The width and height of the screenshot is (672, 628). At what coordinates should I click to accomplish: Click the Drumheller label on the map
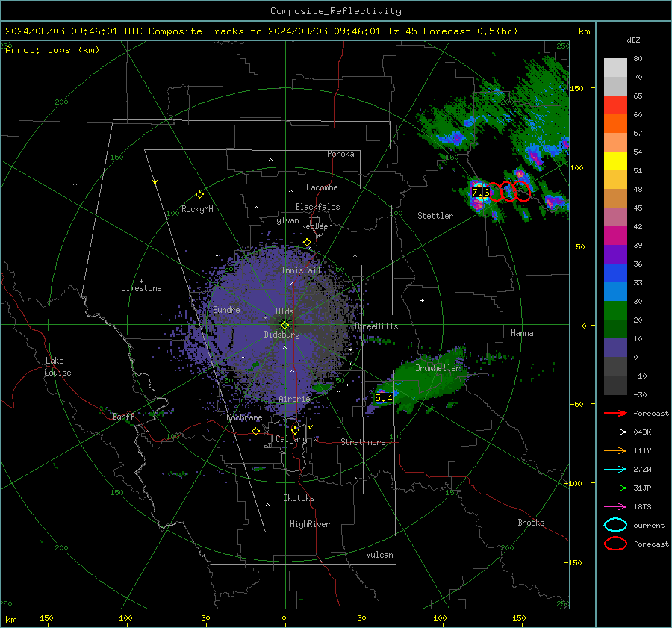438,368
